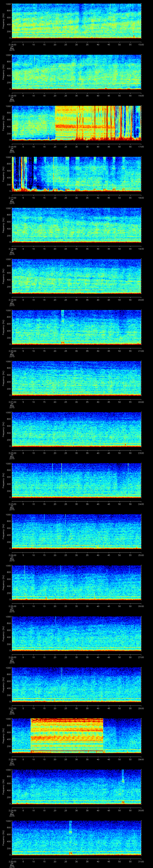
Task: Select the "2:25:00" start time label
Action: point(12,606)
